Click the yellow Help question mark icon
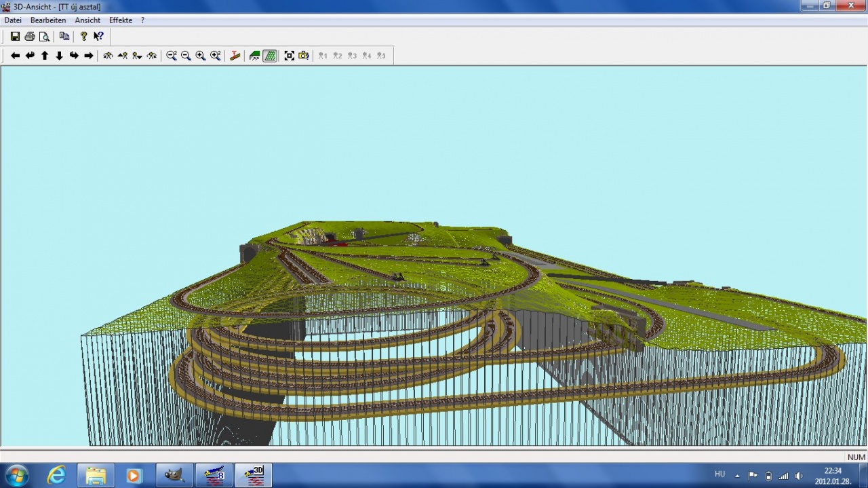Viewport: 868px width, 488px height. pyautogui.click(x=84, y=37)
